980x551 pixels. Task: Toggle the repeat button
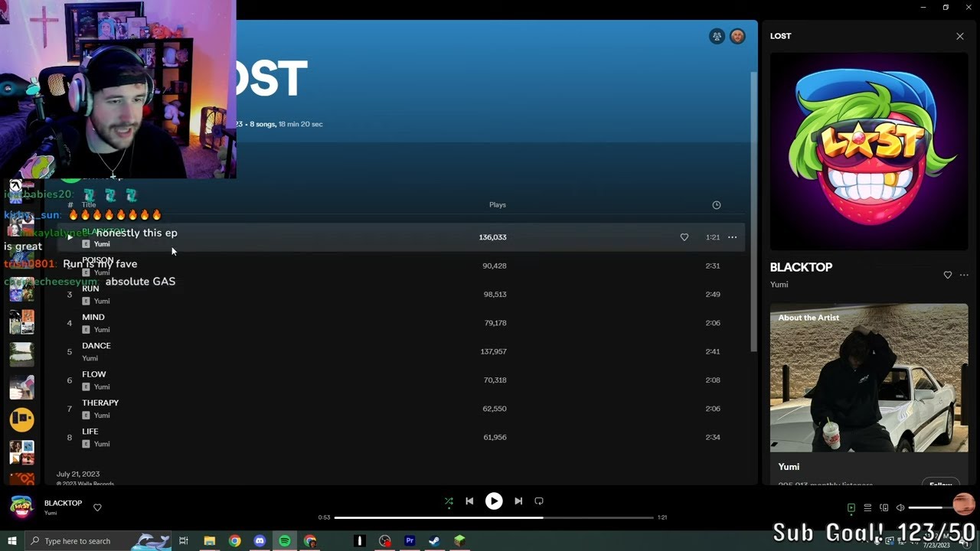539,501
